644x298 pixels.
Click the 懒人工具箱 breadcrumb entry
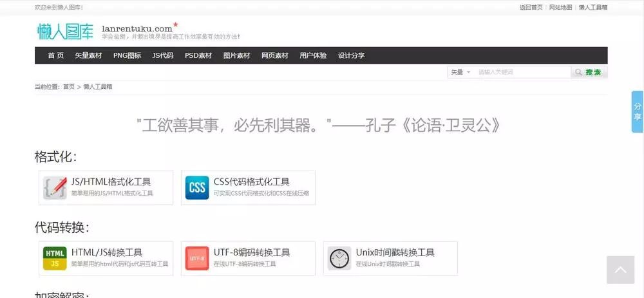(x=98, y=87)
